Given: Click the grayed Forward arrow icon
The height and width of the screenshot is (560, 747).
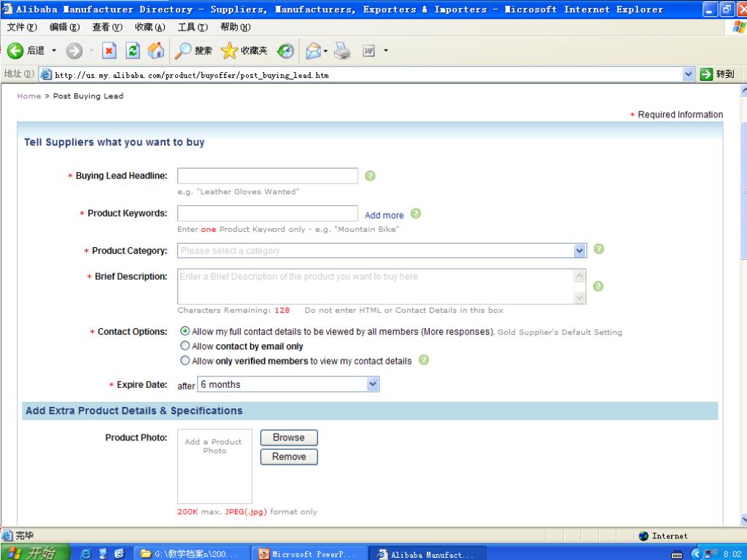Looking at the screenshot, I should coord(74,50).
